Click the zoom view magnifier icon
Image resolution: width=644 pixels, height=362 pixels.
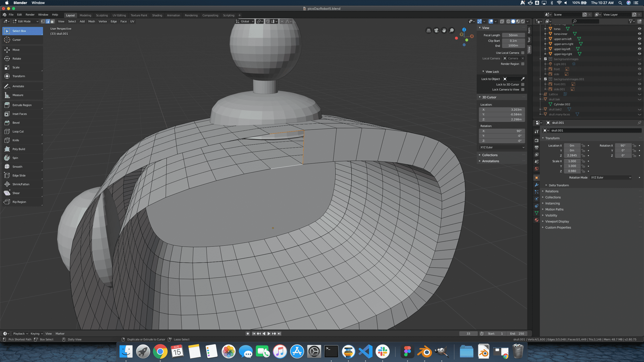pyautogui.click(x=452, y=30)
